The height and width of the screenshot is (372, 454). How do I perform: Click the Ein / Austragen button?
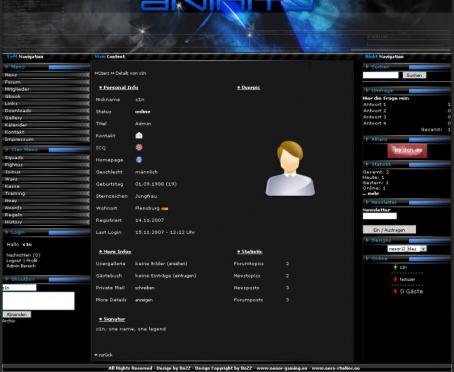[389, 230]
